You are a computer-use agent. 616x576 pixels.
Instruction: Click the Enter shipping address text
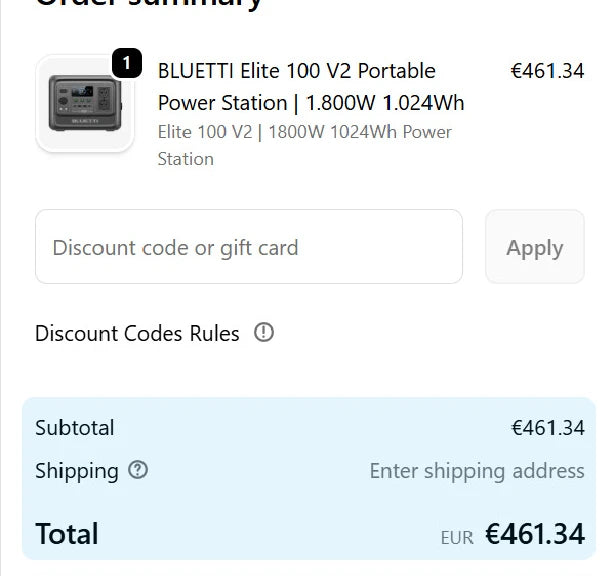(476, 470)
